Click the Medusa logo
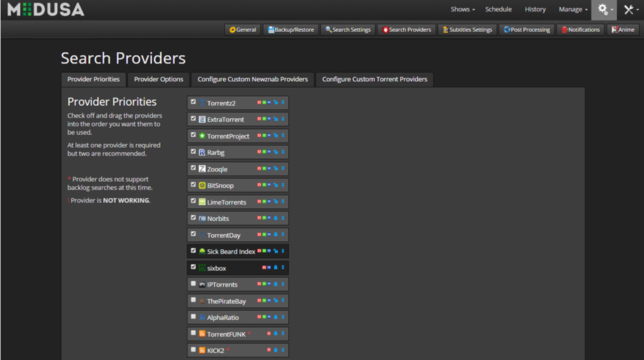Screen dimensions: 644x360 pyautogui.click(x=46, y=9)
